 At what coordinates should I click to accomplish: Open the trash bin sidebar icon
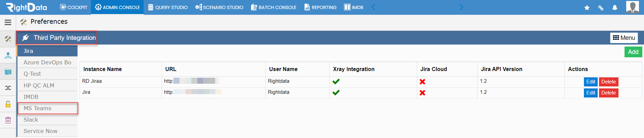pyautogui.click(x=8, y=120)
